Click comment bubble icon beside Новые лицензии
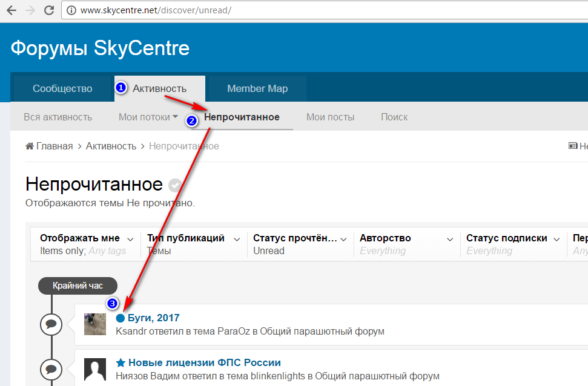 click(51, 370)
